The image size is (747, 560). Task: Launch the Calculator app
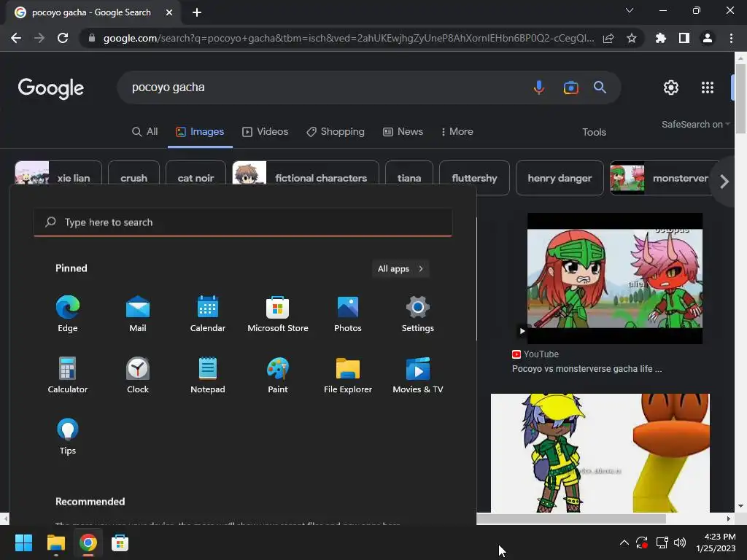68,376
